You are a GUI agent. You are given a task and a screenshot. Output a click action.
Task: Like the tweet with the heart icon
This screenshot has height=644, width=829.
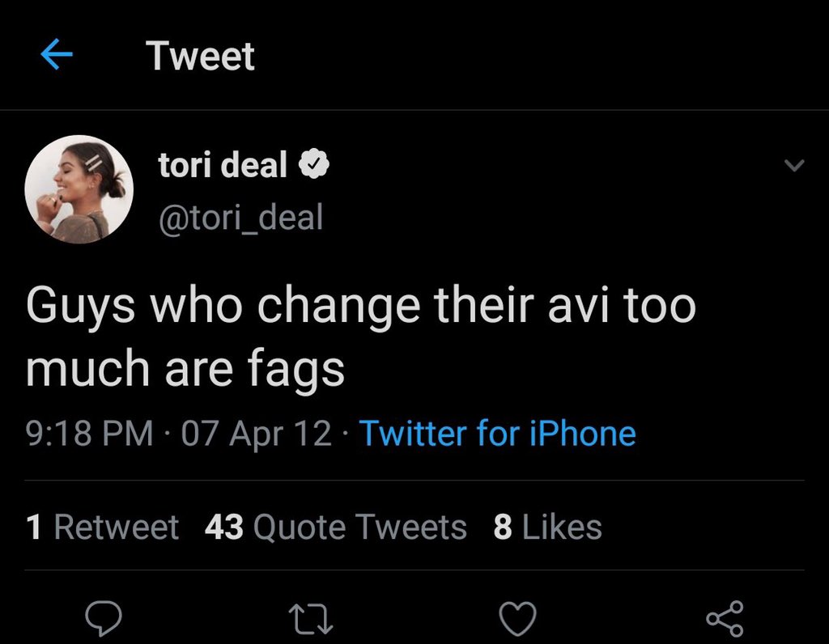[x=517, y=618]
